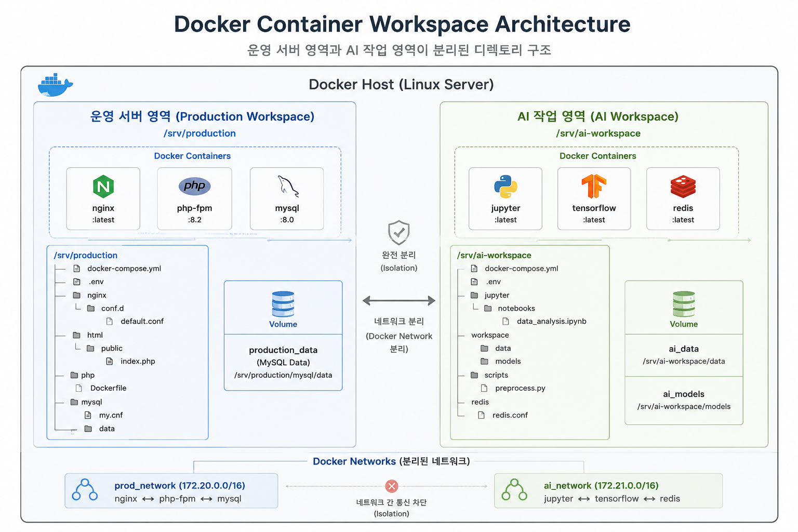Screen dimensions: 798x532
Task: Select the workspace folder name in the AI tree
Action: point(490,335)
